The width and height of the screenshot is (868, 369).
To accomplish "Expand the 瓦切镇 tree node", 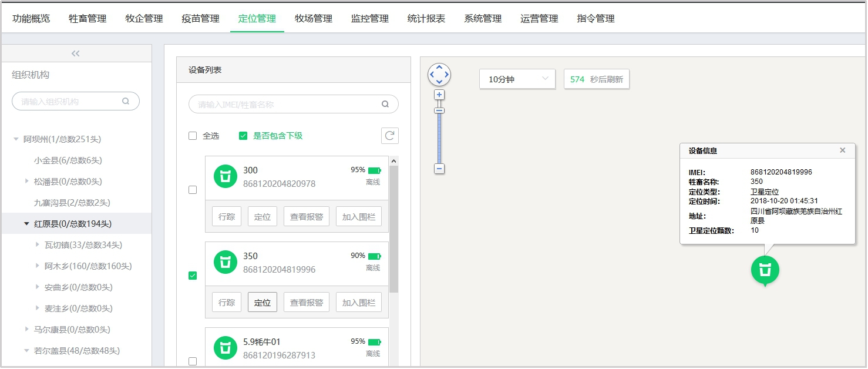I will tap(37, 244).
